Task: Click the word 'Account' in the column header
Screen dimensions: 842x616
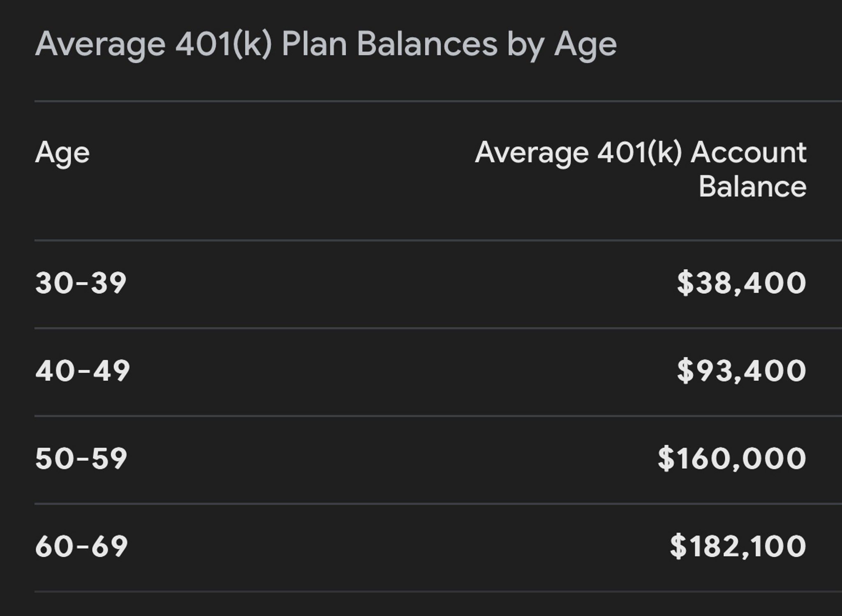Action: pyautogui.click(x=748, y=153)
